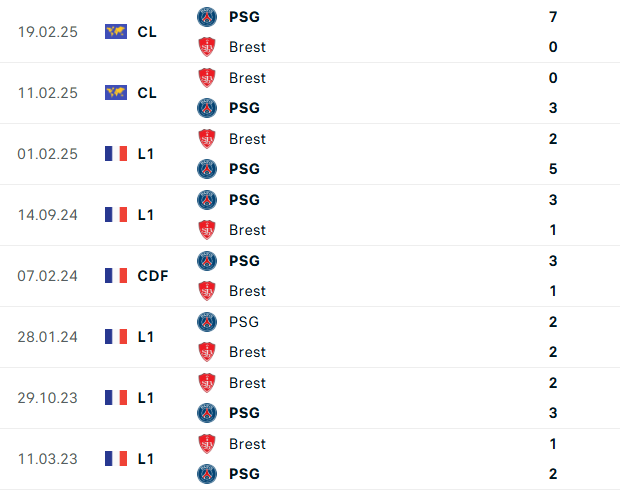Click PSG score 7 on 19.02.25
The image size is (620, 490).
pos(553,16)
